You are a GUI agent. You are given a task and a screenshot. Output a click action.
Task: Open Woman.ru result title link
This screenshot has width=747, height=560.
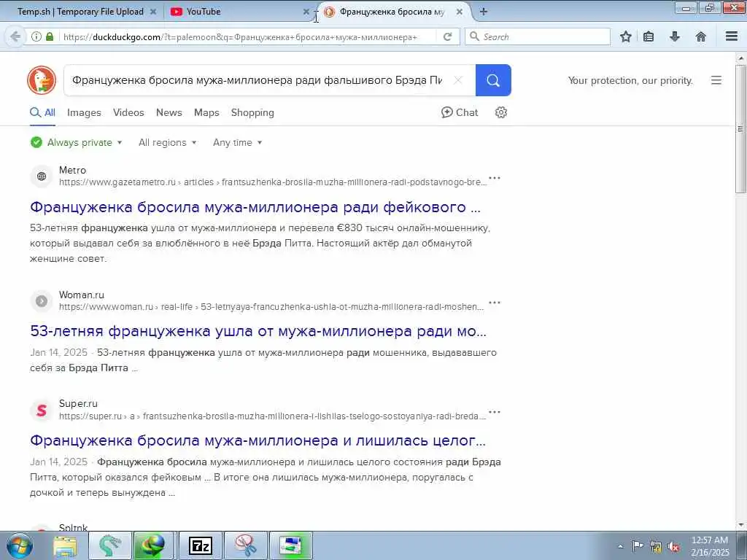pos(258,331)
